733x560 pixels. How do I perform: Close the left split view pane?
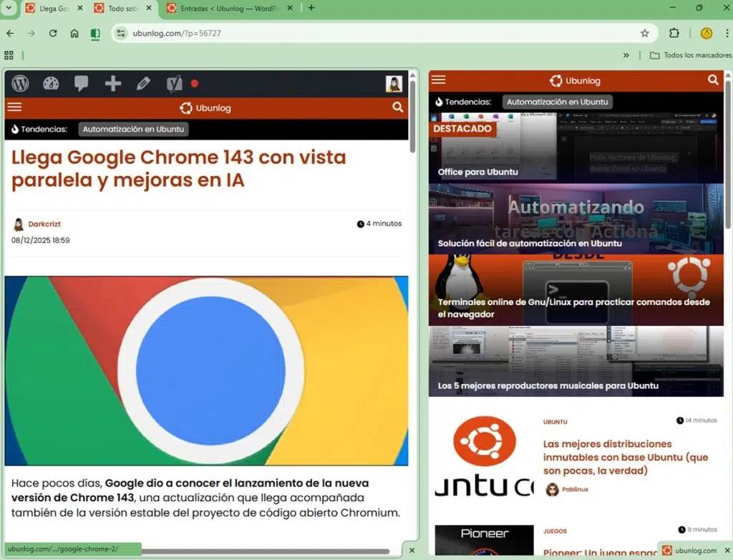(412, 551)
